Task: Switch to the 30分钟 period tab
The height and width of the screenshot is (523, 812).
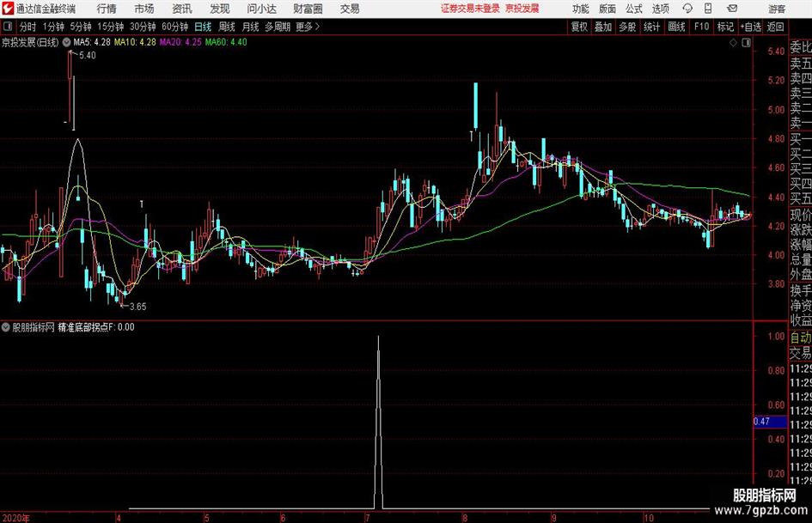Action: pos(143,27)
